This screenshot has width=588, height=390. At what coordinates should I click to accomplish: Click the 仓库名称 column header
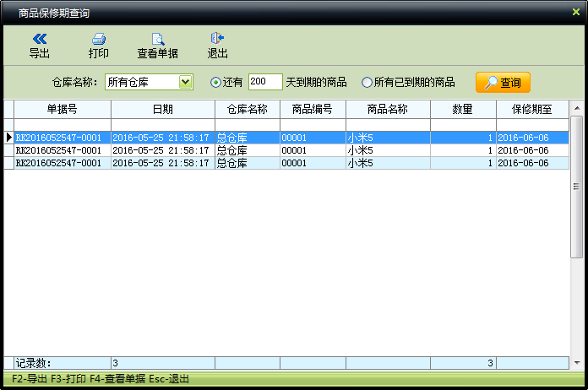coord(248,110)
